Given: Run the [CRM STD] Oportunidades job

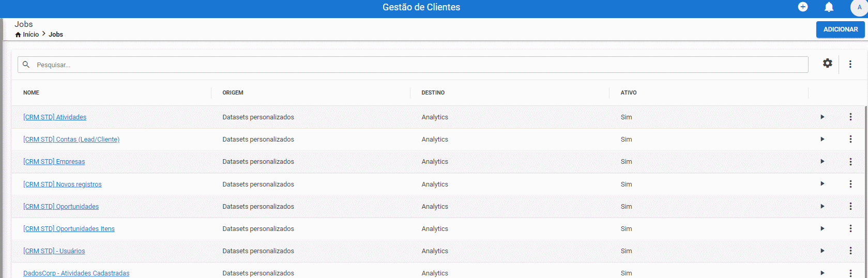Looking at the screenshot, I should pos(822,206).
